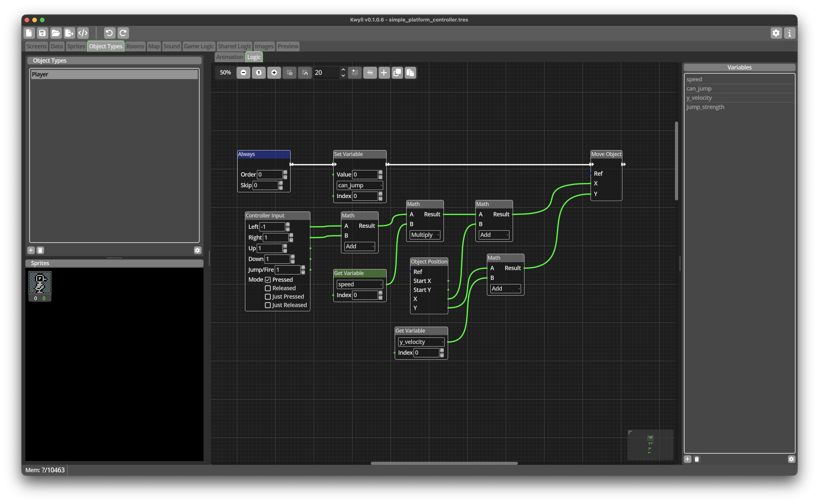Add a new node with plus icon
This screenshot has width=819, height=504.
coord(384,73)
